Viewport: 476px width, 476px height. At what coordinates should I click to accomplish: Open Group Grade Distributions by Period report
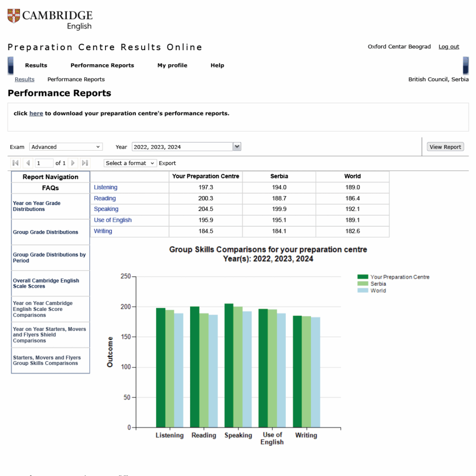[49, 258]
